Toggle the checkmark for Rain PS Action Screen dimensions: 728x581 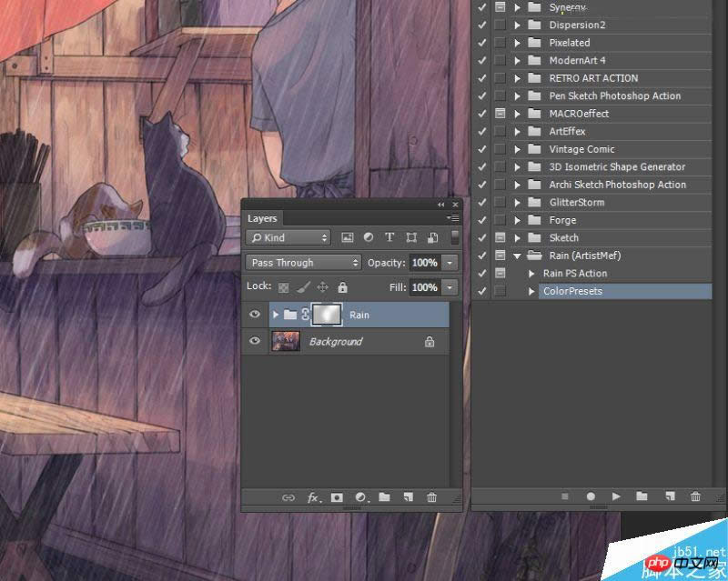point(481,273)
